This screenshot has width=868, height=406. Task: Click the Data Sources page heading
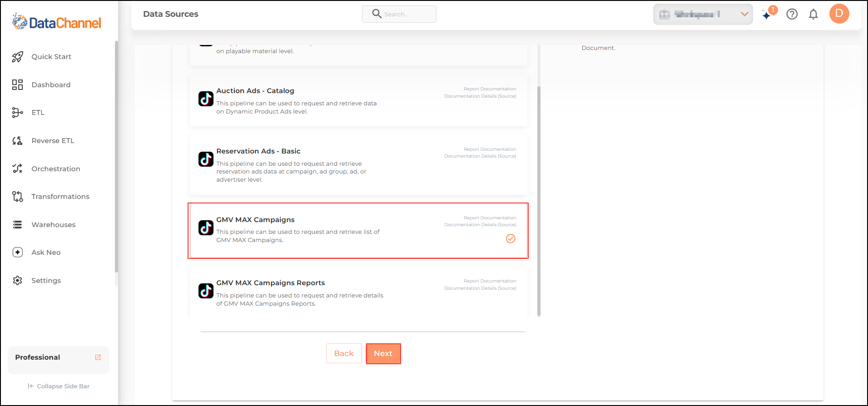pyautogui.click(x=171, y=14)
